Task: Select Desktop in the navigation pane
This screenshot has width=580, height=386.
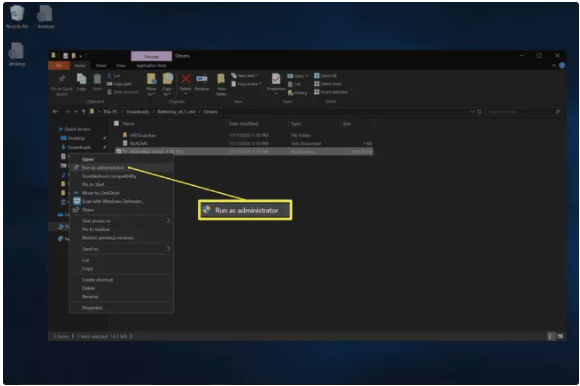Action: tap(76, 138)
